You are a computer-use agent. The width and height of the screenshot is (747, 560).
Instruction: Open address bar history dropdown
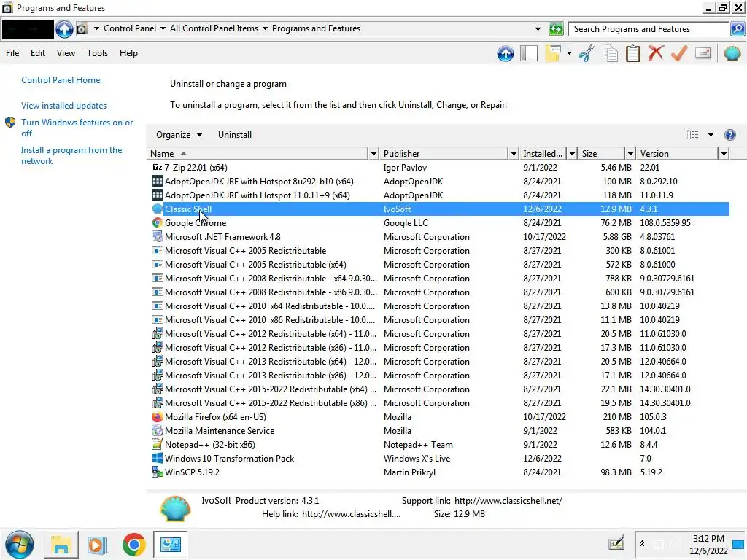[538, 29]
